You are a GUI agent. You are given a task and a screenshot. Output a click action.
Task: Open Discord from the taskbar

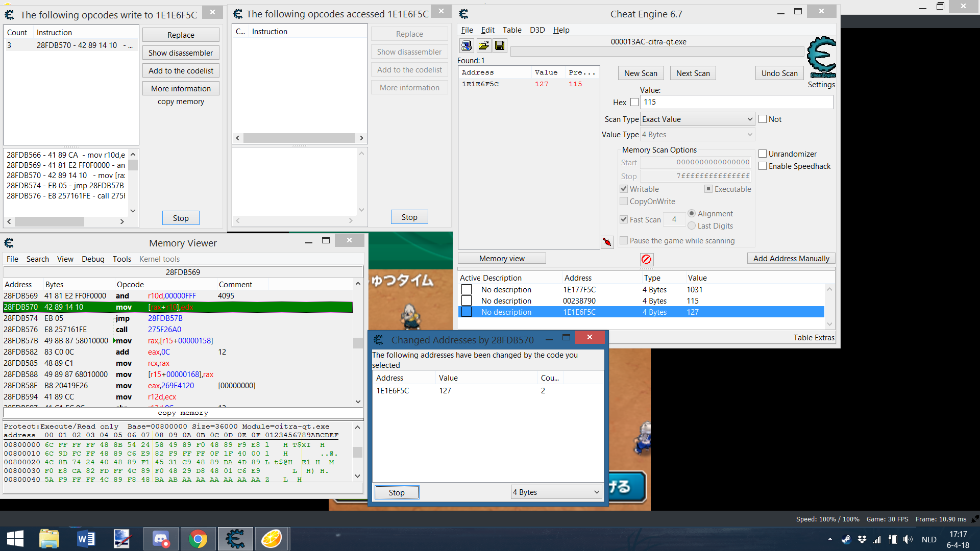click(x=161, y=539)
